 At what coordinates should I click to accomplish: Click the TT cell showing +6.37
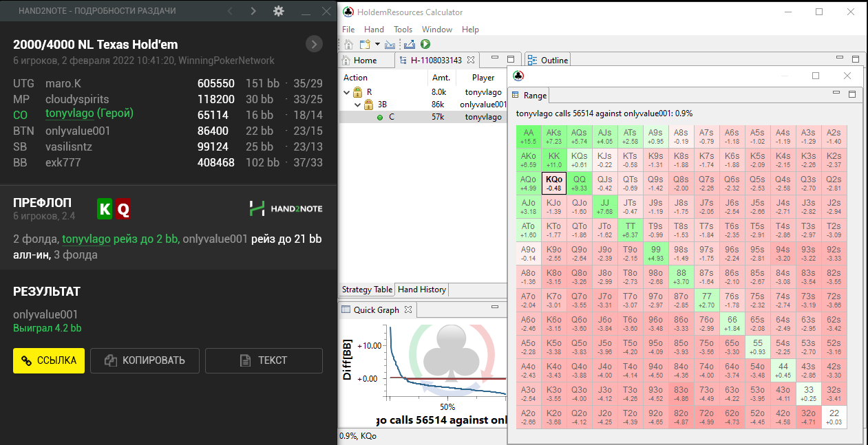[x=631, y=230]
